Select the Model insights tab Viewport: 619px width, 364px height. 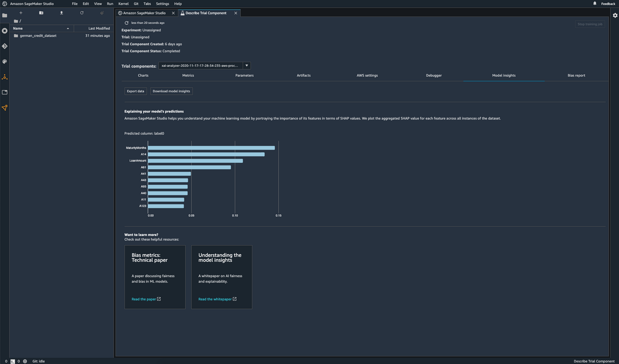click(504, 75)
